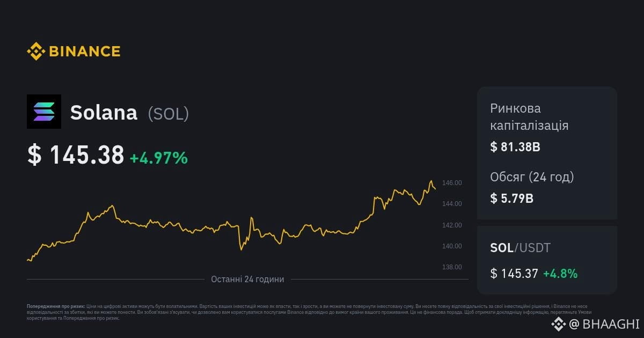Select the $ 145.38 price
The width and height of the screenshot is (644, 338).
76,155
